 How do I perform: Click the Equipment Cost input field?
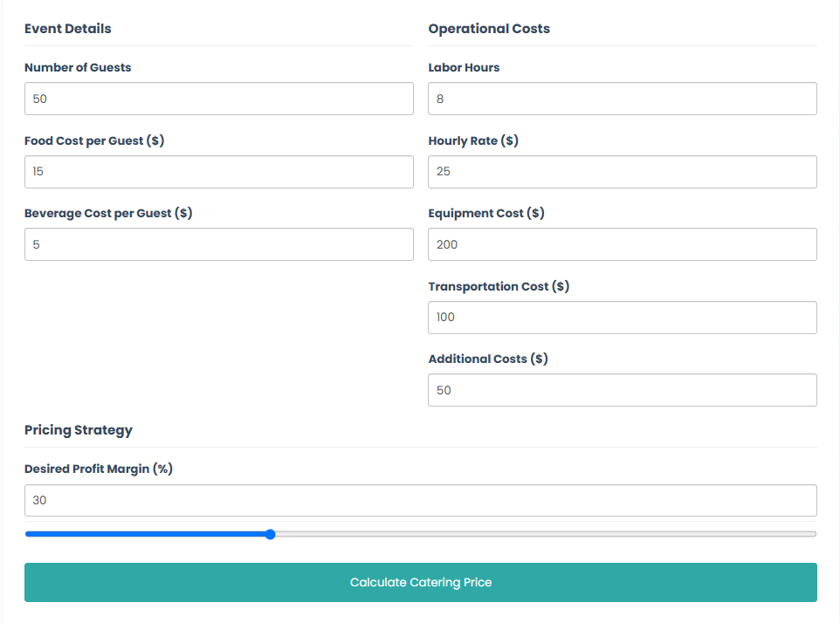623,244
